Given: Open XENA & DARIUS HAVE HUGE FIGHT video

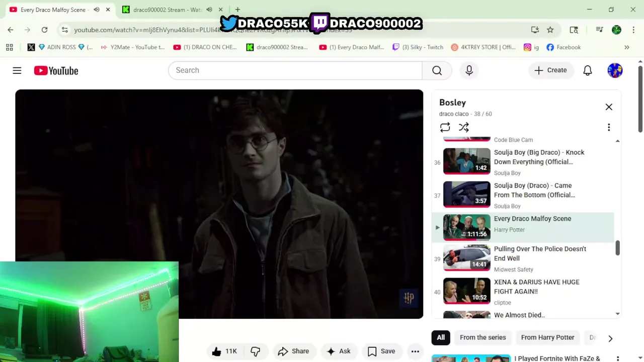Looking at the screenshot, I should pyautogui.click(x=523, y=292).
